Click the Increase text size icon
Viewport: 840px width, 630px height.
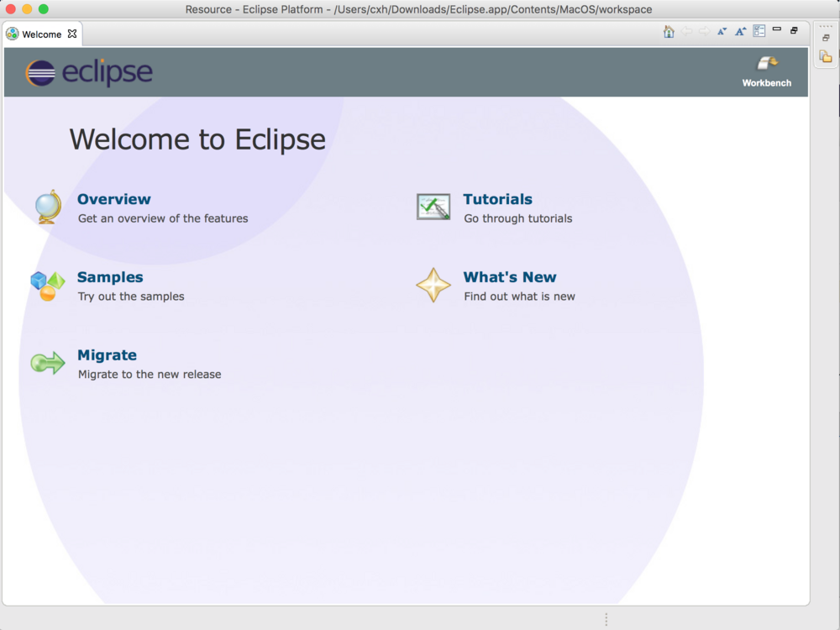click(740, 31)
